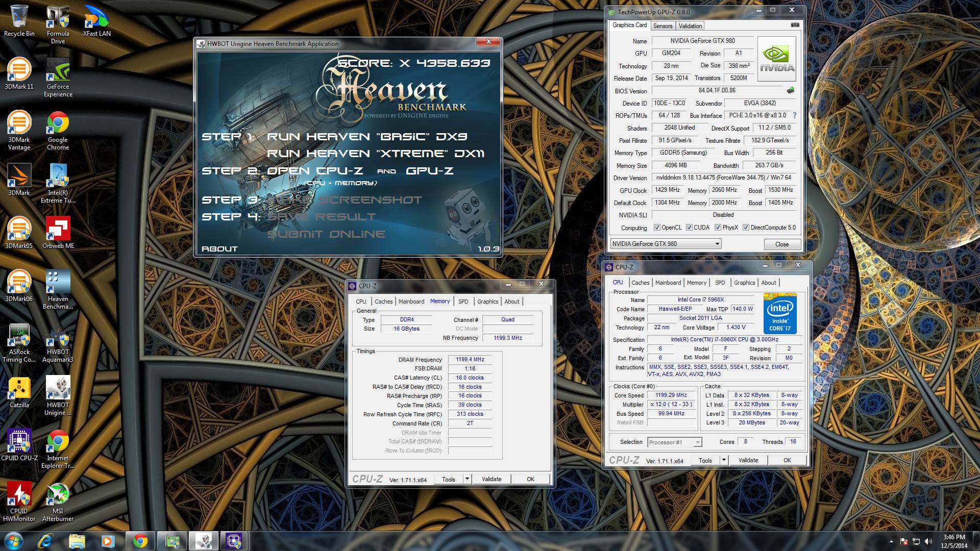Click the Close button in GPU-Z
The image size is (980, 551).
782,244
